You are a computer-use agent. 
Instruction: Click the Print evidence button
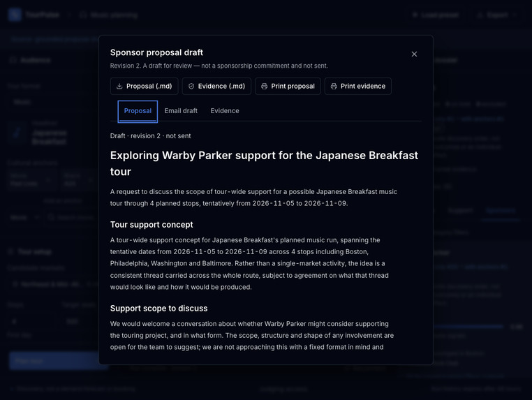coord(358,86)
